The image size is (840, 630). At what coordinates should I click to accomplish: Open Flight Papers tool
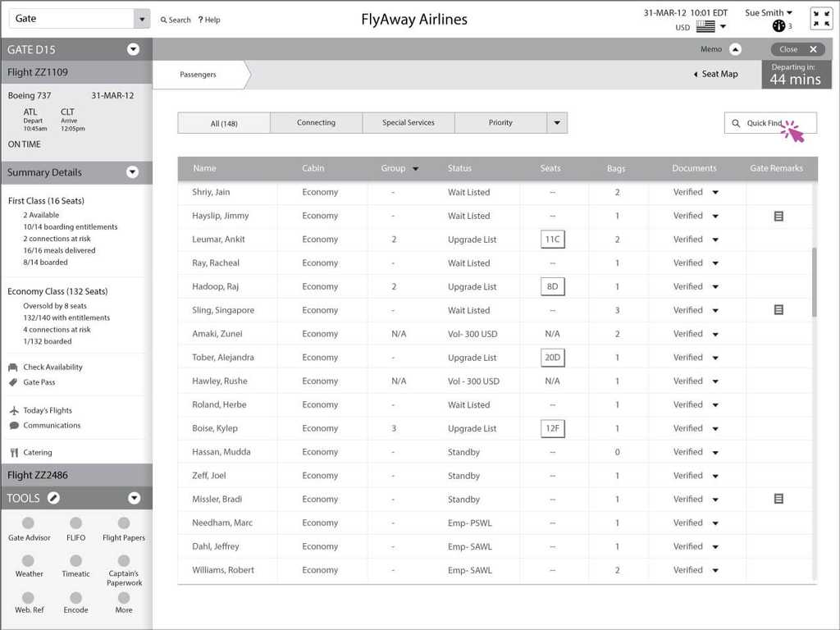[124, 526]
